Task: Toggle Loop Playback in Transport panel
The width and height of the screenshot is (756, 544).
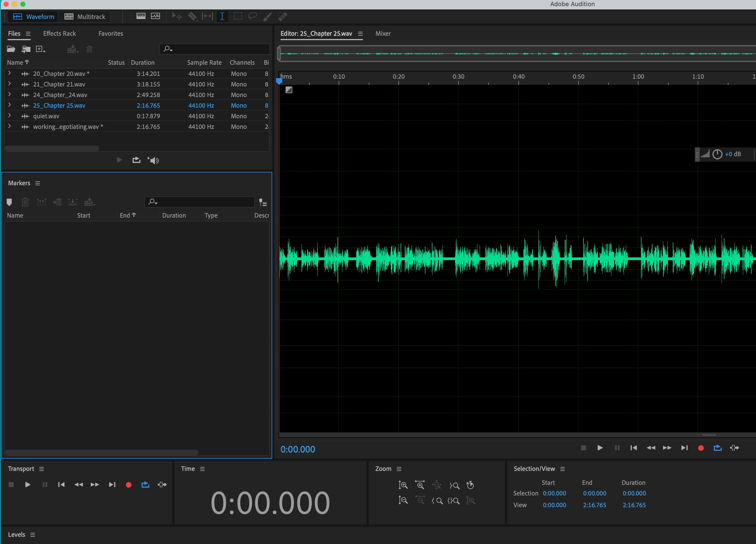Action: point(145,485)
